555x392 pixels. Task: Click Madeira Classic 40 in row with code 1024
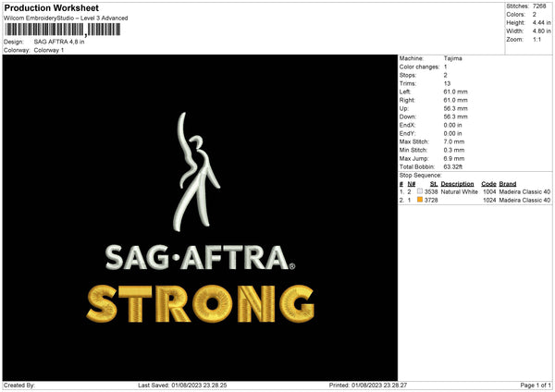[524, 201]
